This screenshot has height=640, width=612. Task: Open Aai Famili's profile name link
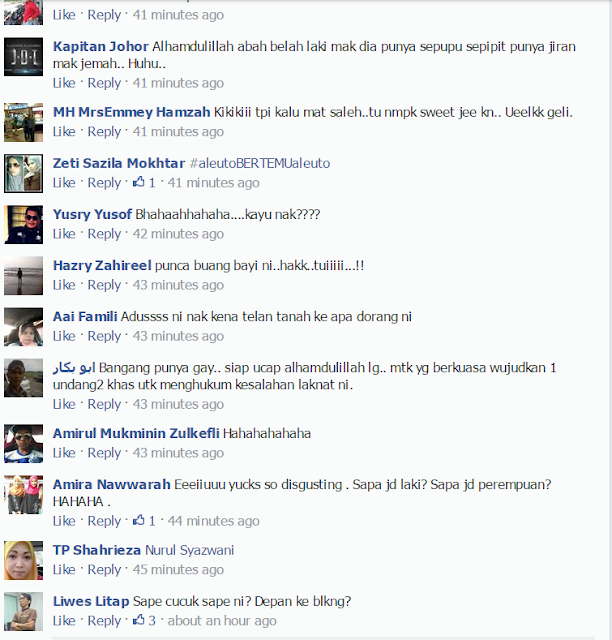[x=85, y=317]
